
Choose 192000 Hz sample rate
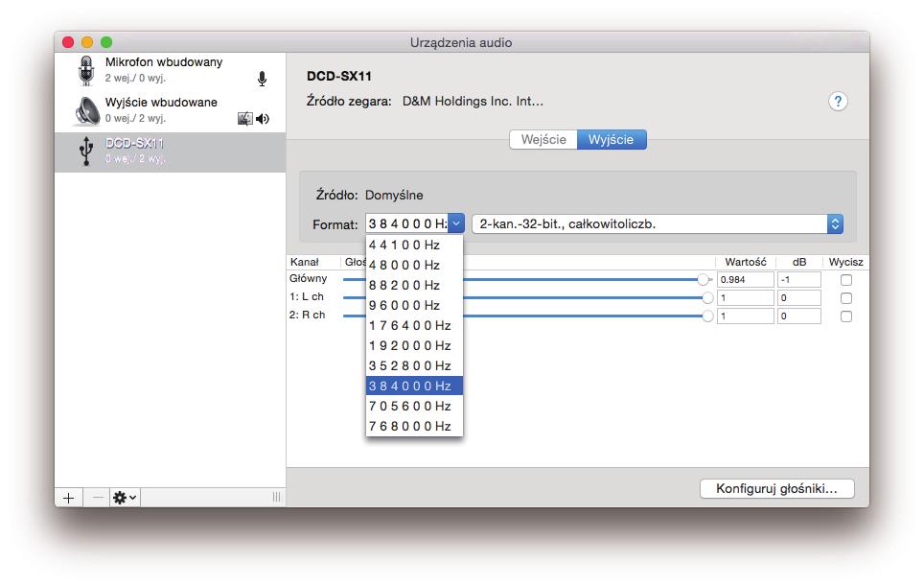point(414,345)
